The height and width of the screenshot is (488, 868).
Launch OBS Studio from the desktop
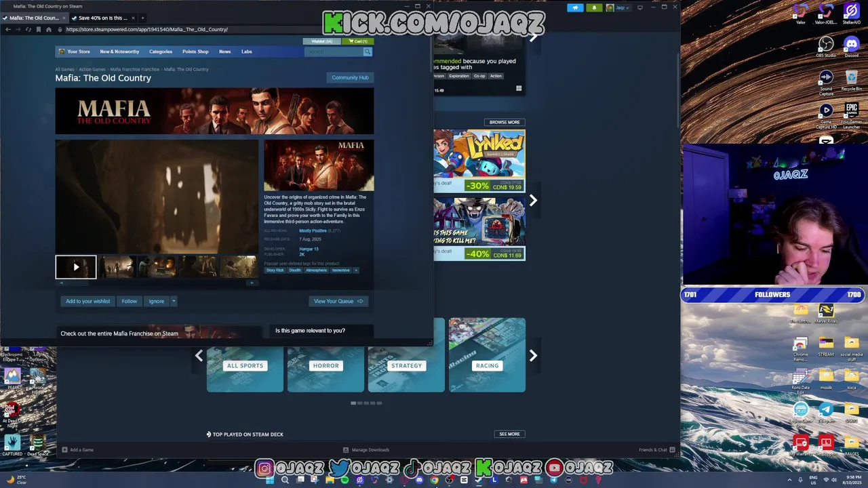click(x=825, y=47)
